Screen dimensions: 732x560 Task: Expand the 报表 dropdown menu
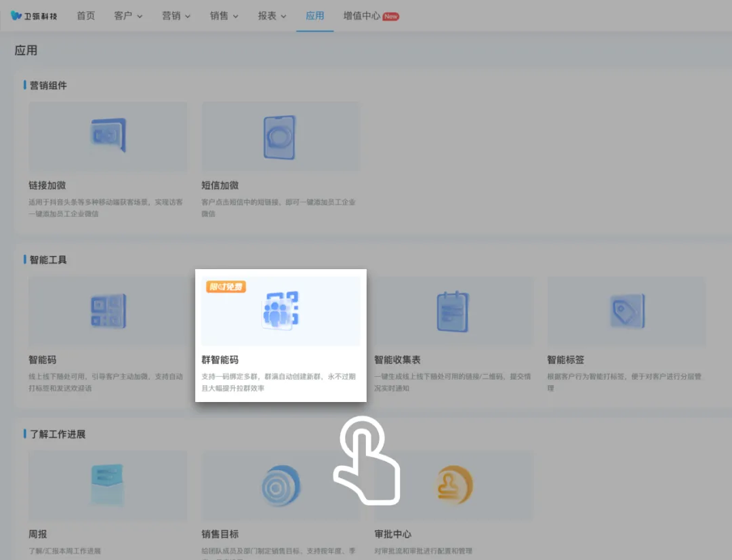[272, 16]
